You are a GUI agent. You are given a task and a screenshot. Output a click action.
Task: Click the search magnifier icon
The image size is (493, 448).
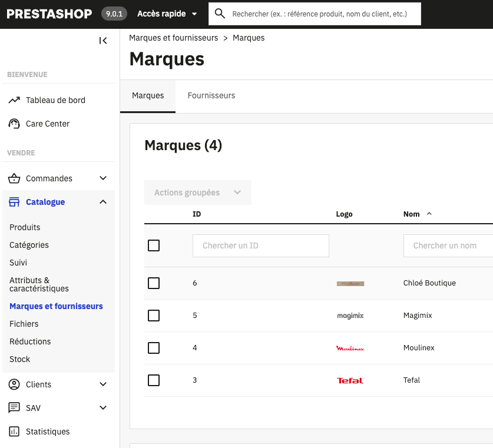tap(220, 14)
